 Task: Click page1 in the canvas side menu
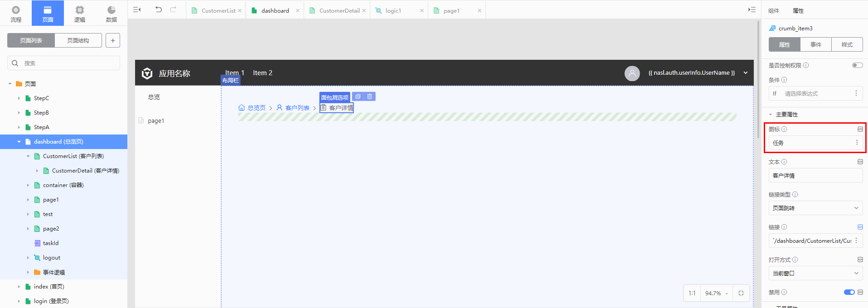click(156, 120)
